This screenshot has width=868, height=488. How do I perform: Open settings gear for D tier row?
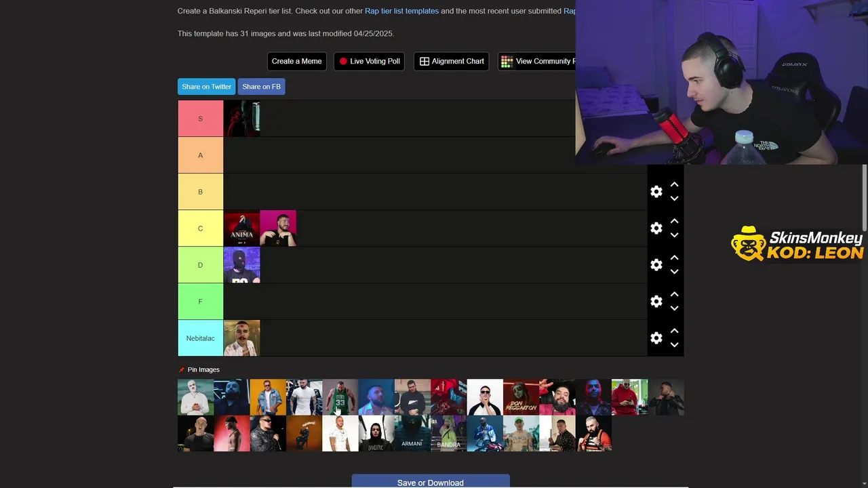point(656,265)
